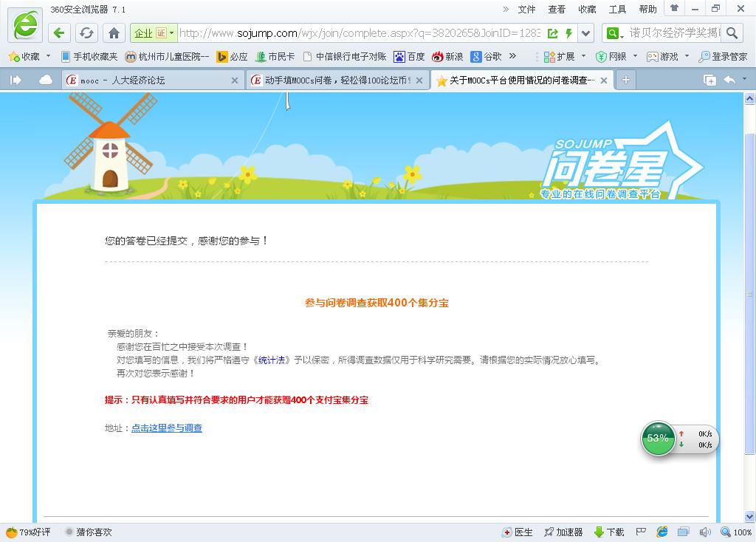
Task: Close the 关于MOOCs平台使用情况 tab
Action: (604, 80)
